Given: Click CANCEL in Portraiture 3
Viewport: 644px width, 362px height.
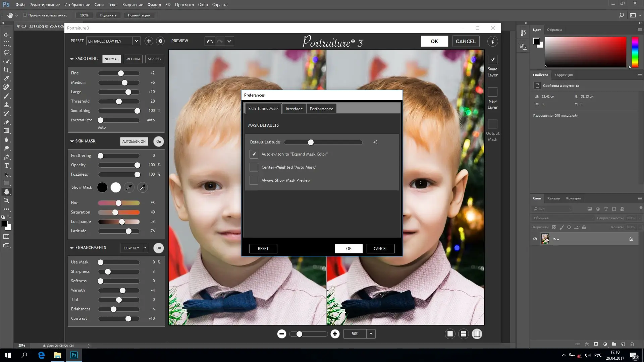Looking at the screenshot, I should point(466,41).
